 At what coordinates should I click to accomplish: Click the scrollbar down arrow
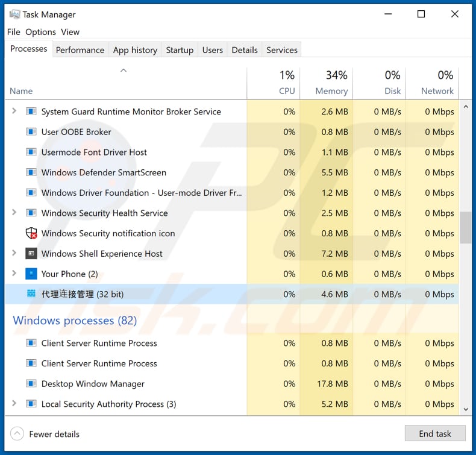466,409
